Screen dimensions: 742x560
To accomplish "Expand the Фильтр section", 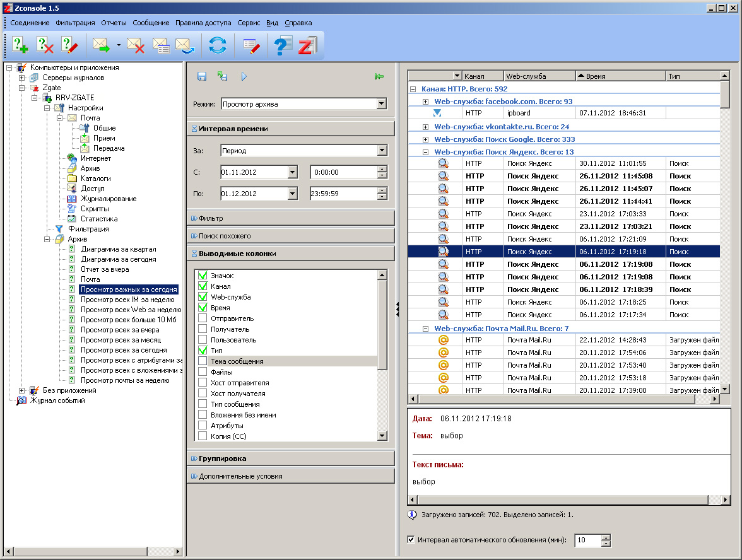I will 211,218.
